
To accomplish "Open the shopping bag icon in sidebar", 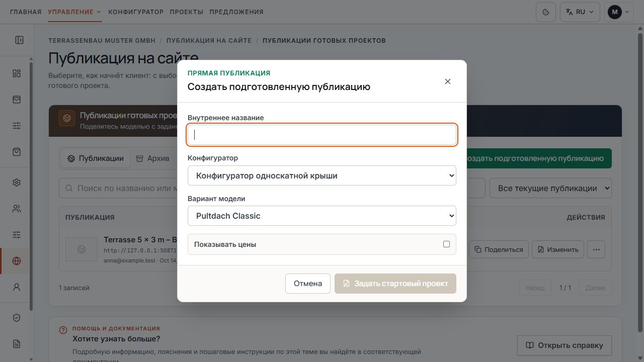I will click(x=17, y=152).
